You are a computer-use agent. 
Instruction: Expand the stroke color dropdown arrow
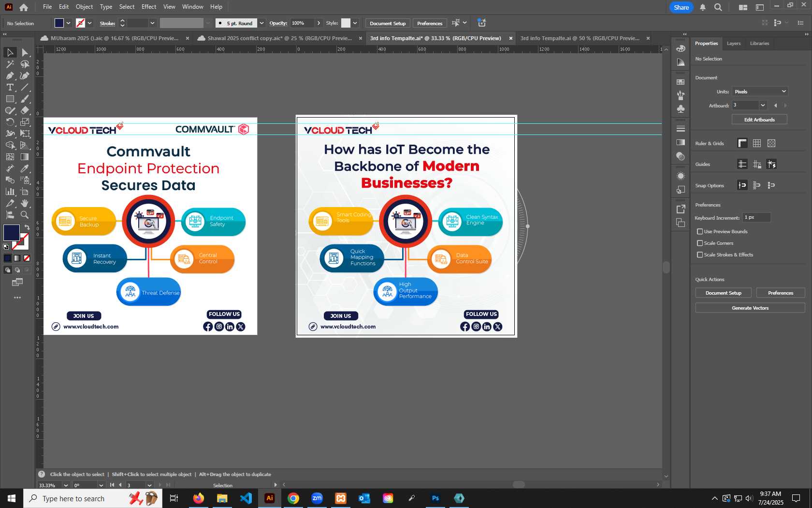point(89,23)
